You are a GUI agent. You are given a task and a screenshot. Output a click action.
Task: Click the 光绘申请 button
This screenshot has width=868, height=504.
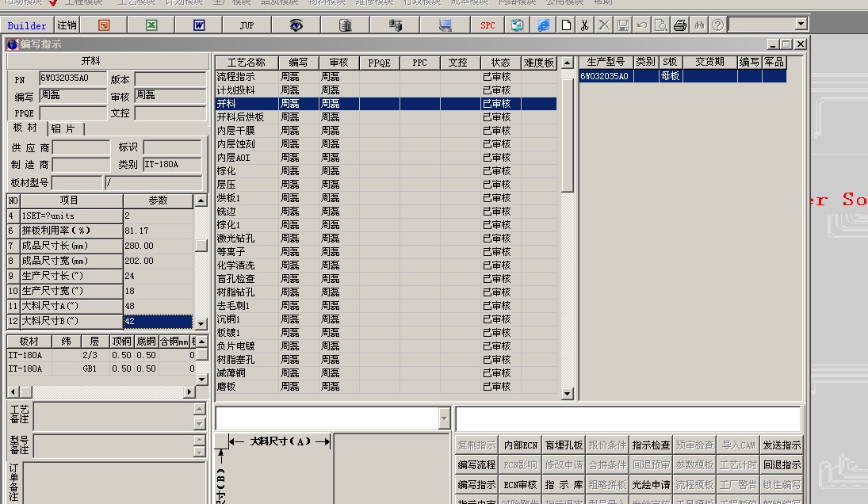[651, 485]
